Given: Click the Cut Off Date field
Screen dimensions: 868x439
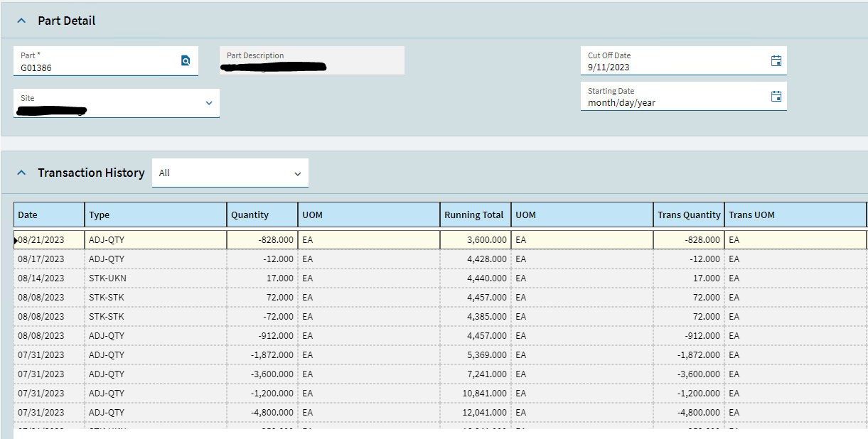Looking at the screenshot, I should click(675, 67).
